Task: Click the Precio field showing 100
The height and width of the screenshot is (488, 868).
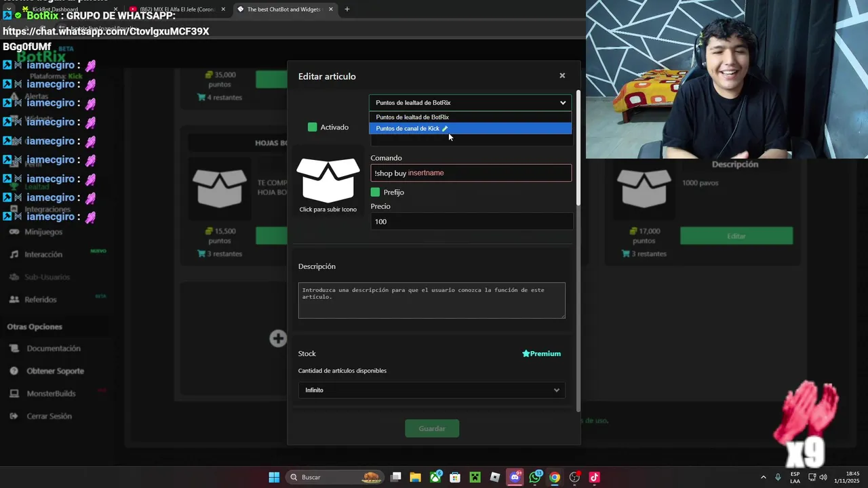Action: [471, 222]
